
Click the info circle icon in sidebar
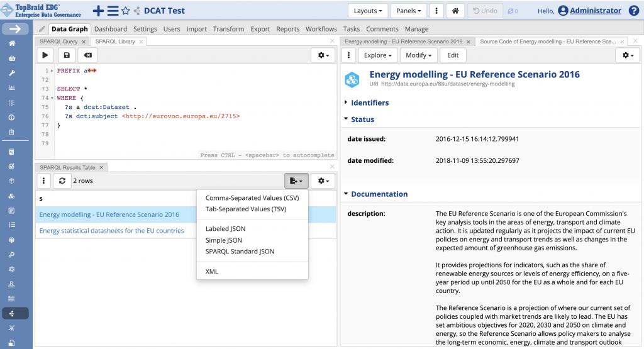tap(12, 118)
